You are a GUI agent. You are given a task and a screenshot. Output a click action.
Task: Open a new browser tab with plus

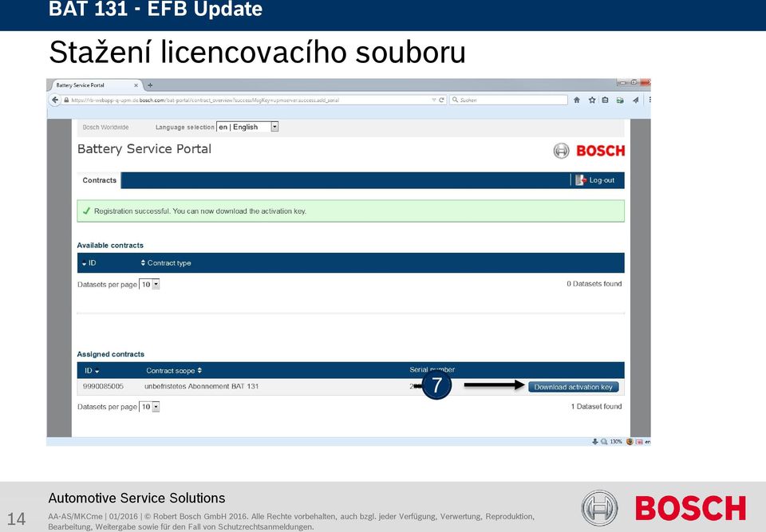click(x=150, y=85)
